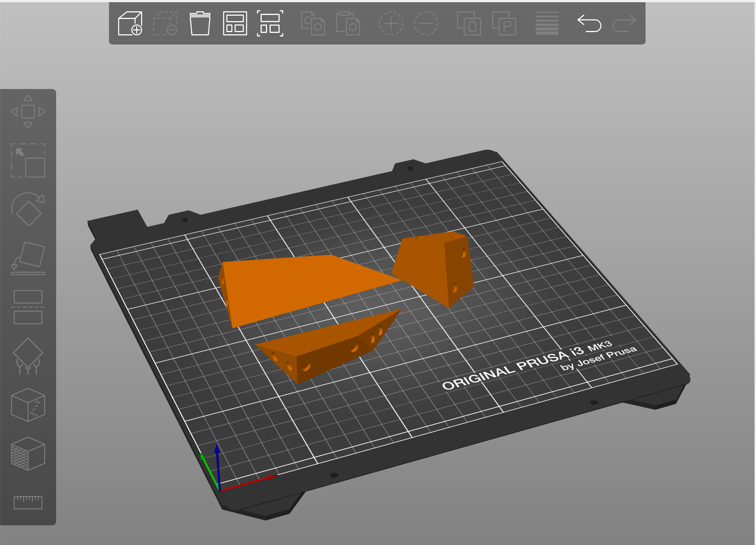Image resolution: width=756 pixels, height=545 pixels.
Task: Select the Rotate tool in sidebar
Action: click(28, 209)
